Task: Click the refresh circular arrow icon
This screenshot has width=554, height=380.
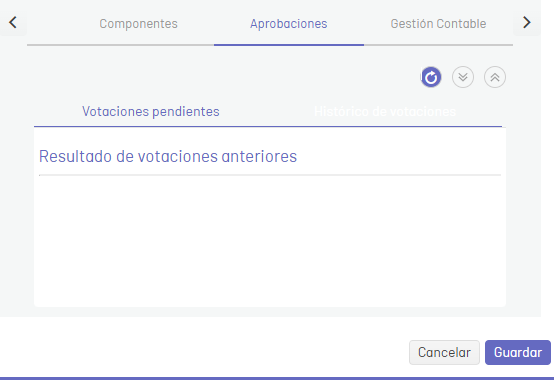Action: click(x=431, y=77)
